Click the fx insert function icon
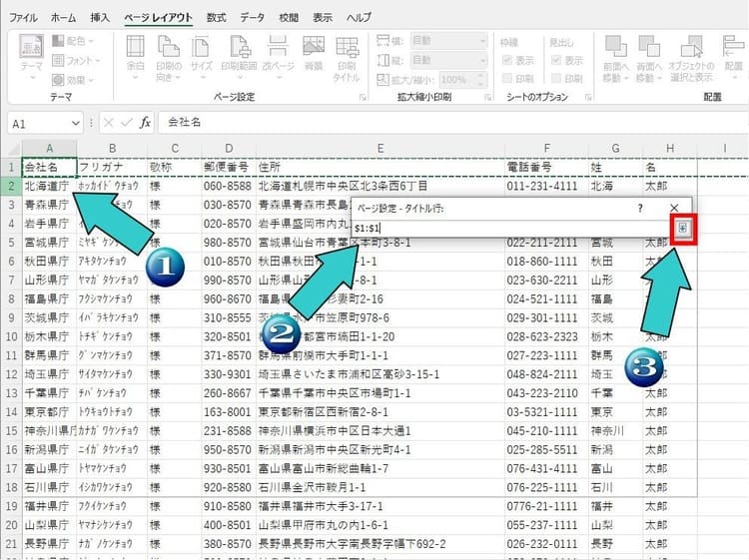Image resolution: width=749 pixels, height=560 pixels. pyautogui.click(x=145, y=123)
